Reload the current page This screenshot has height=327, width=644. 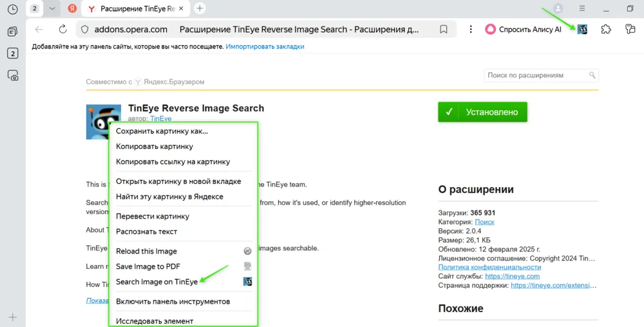coord(63,29)
